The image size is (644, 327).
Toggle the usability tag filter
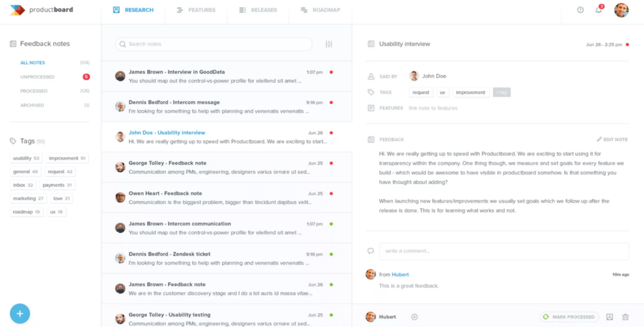point(26,158)
